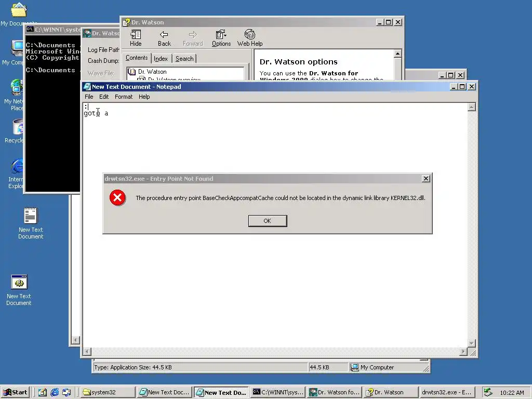Image resolution: width=532 pixels, height=399 pixels.
Task: Select Recycle Bin desktop icon
Action: coord(14,131)
